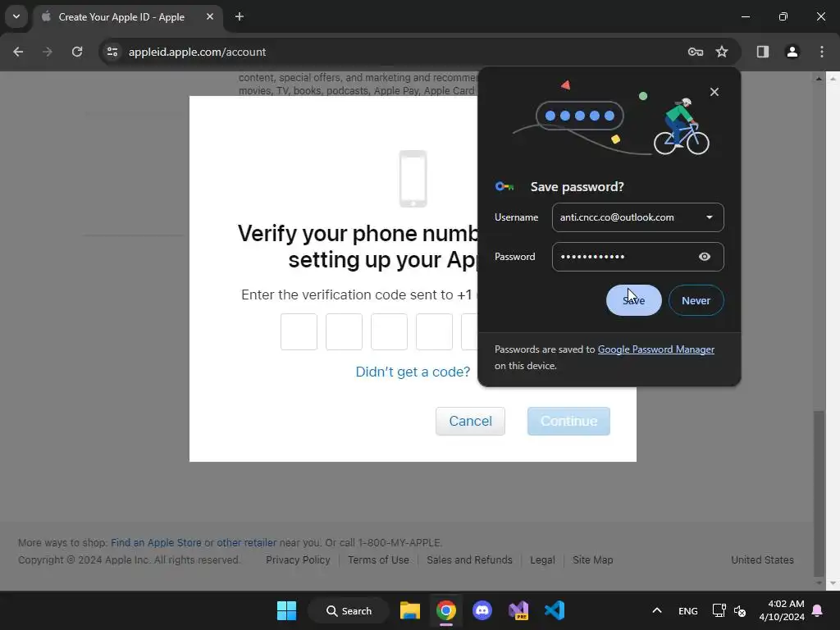840x630 pixels.
Task: Close the Create Your Apple ID tab
Action: coord(210,16)
